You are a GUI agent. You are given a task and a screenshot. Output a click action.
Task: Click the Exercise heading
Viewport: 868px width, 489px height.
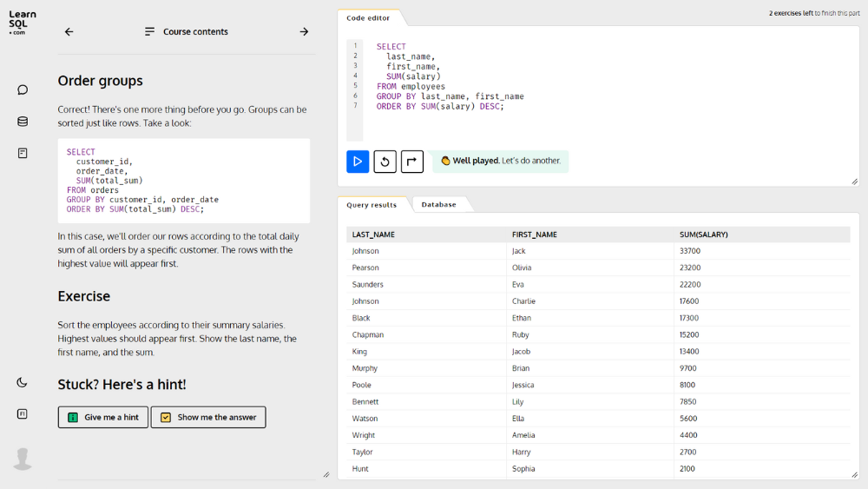click(x=84, y=296)
